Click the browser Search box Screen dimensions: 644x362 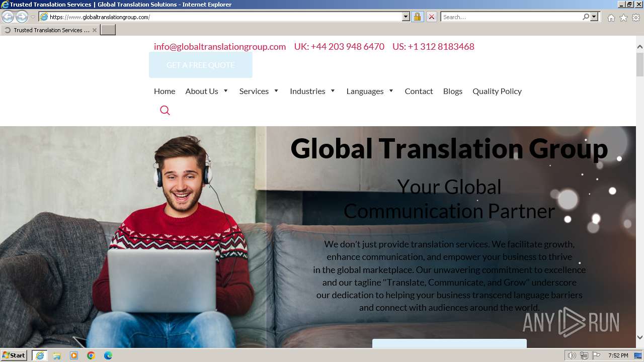(511, 17)
